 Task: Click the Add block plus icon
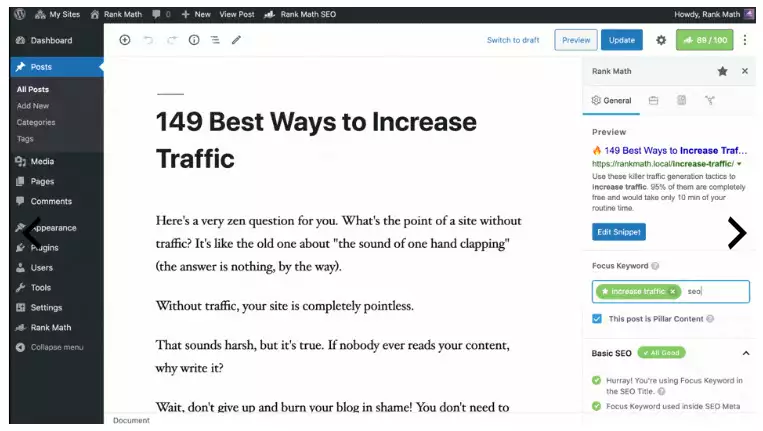125,40
